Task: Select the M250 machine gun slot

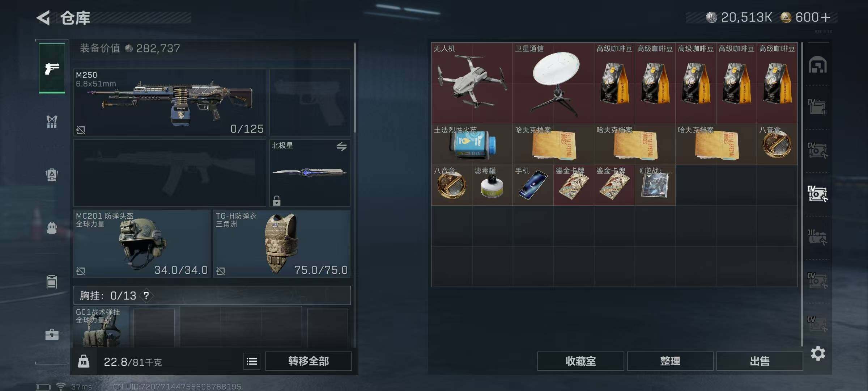Action: point(170,102)
